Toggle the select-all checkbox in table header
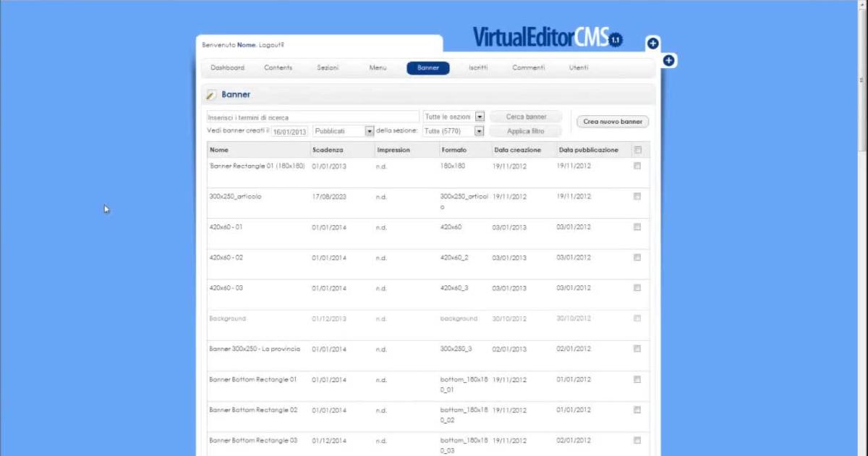The image size is (868, 456). 637,151
